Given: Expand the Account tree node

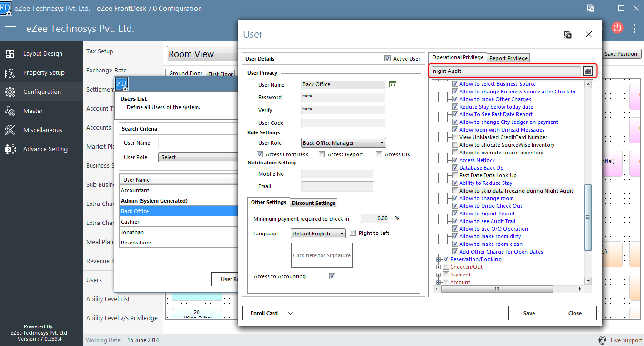Looking at the screenshot, I should 439,282.
